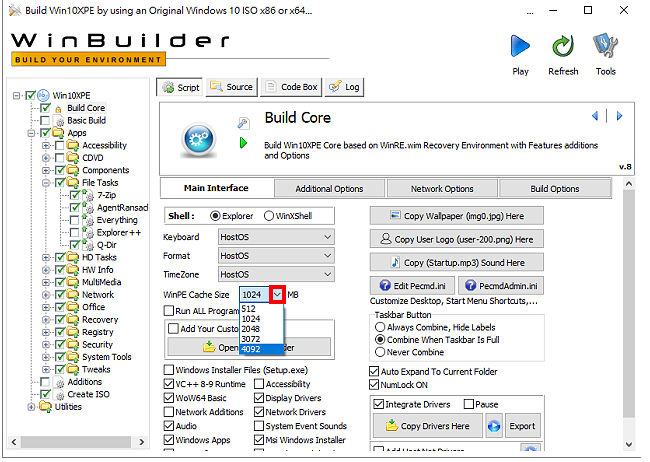Open the Tools icon
The image size is (650, 462).
tap(605, 46)
